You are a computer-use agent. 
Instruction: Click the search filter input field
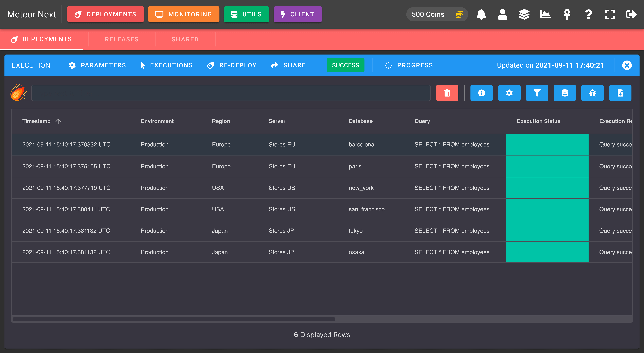coord(231,93)
